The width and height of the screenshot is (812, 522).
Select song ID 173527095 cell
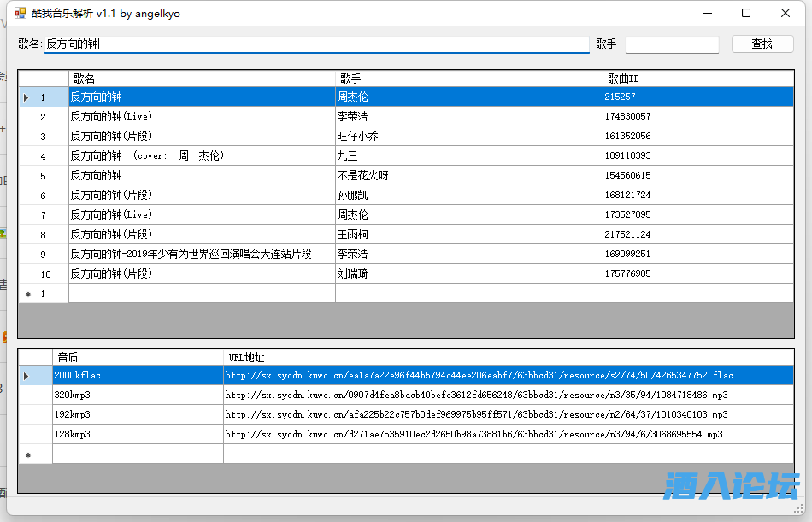(x=697, y=214)
